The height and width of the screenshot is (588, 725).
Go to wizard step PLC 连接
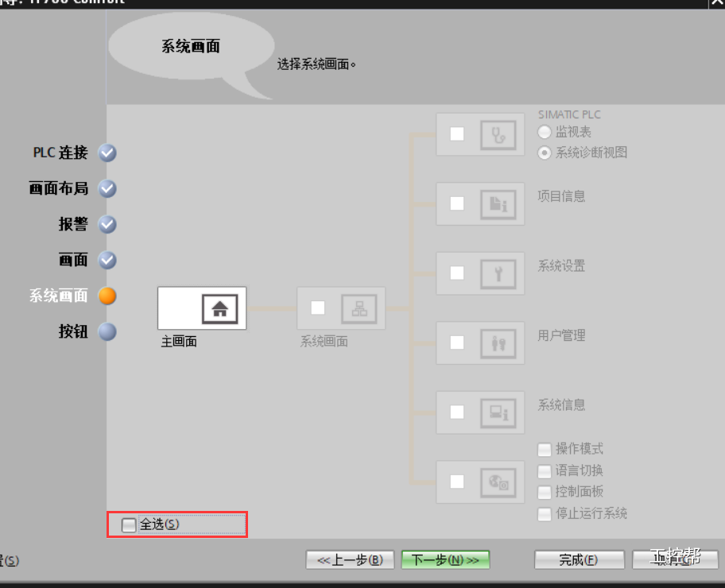[60, 153]
